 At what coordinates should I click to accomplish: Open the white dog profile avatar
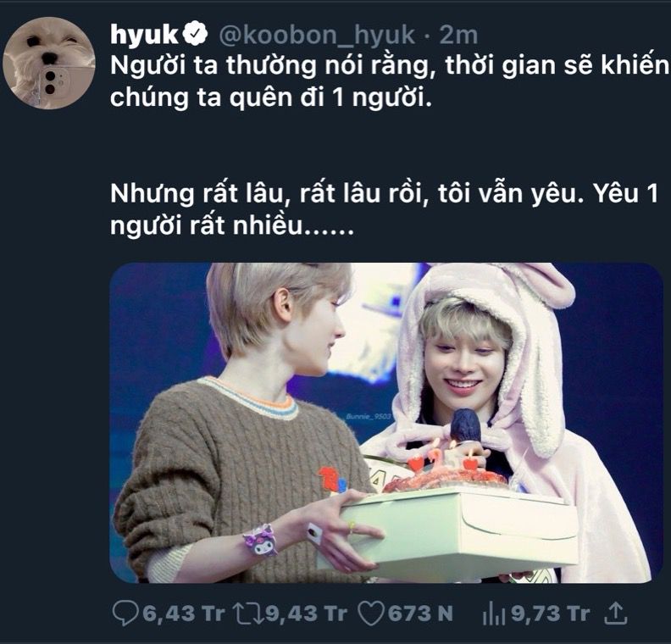click(x=49, y=63)
